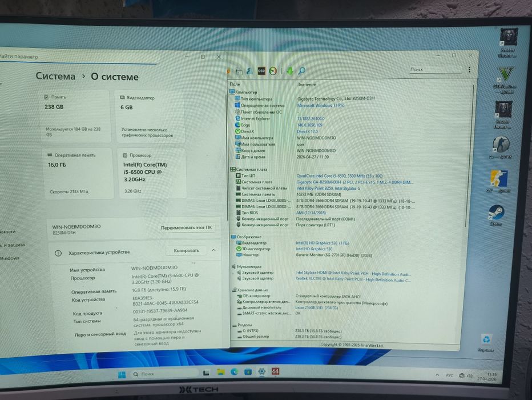Viewport: 532px width, 400px height.
Task: Open the Realtek ALC892 audio link
Action: pyautogui.click(x=353, y=280)
